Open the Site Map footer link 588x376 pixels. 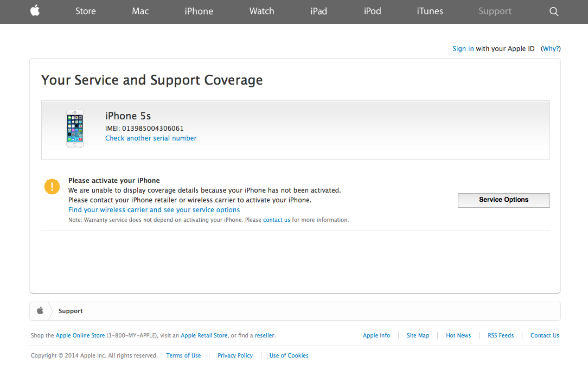(418, 335)
